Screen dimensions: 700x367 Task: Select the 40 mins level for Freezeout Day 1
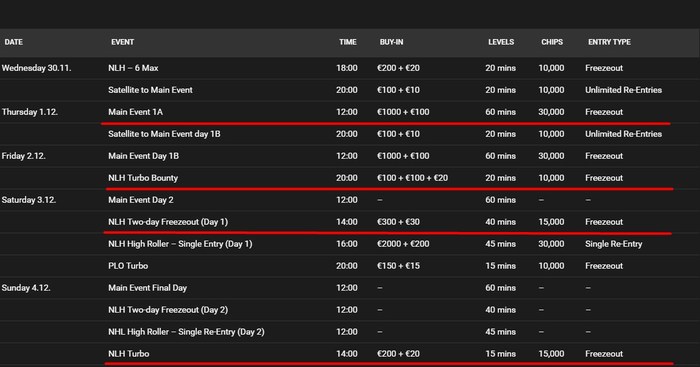(x=500, y=222)
